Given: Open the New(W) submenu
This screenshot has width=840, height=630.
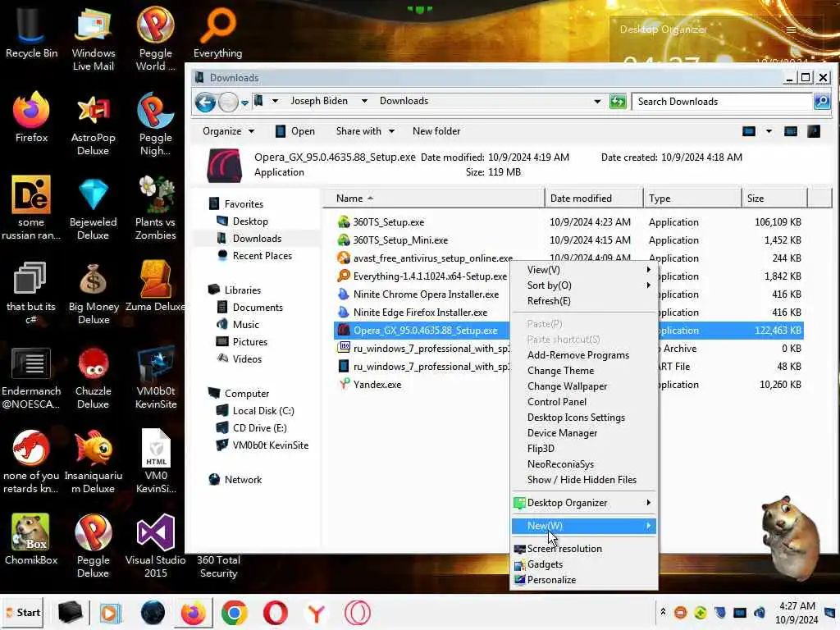Looking at the screenshot, I should coord(584,526).
